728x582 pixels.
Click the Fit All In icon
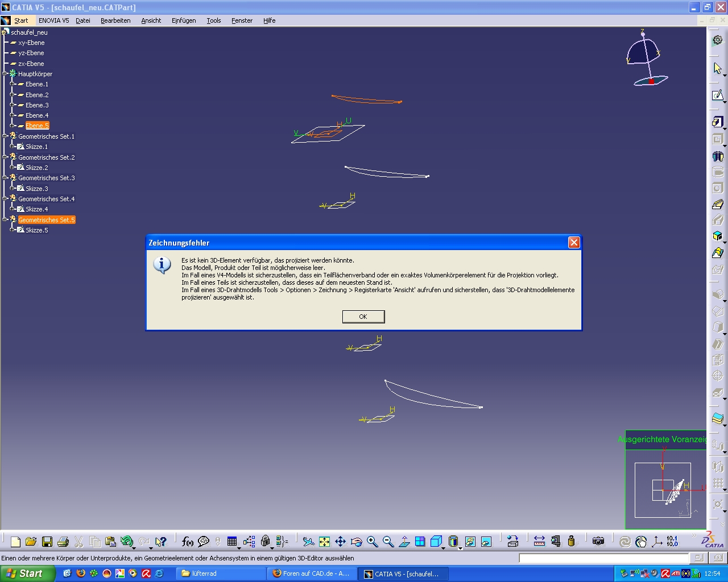tap(324, 542)
